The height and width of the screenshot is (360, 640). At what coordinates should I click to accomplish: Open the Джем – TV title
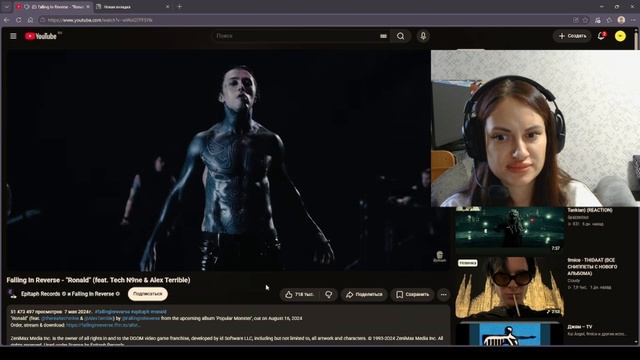click(x=580, y=327)
